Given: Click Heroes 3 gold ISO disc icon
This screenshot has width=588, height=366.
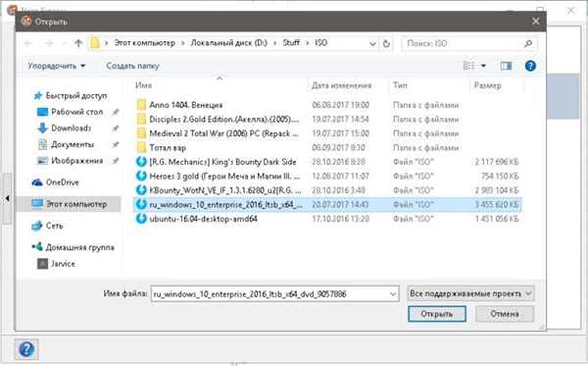Looking at the screenshot, I should (141, 176).
